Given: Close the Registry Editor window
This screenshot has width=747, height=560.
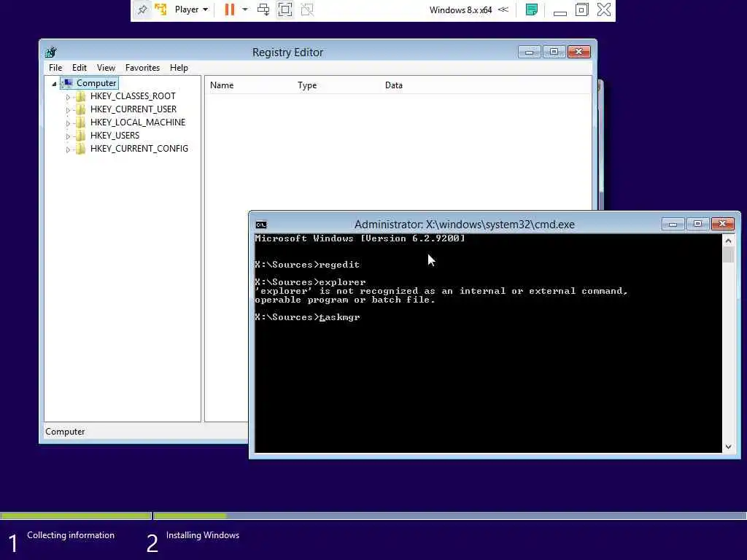Looking at the screenshot, I should tap(578, 52).
